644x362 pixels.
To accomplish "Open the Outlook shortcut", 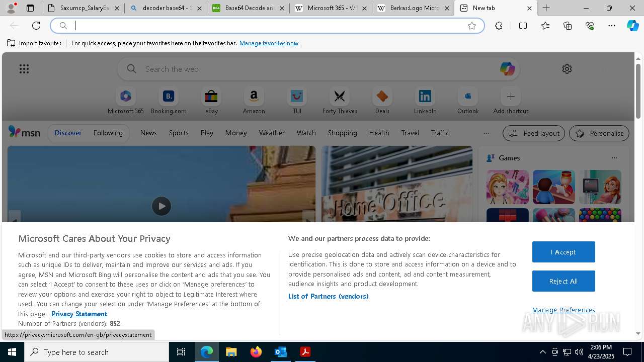I will coord(468,102).
